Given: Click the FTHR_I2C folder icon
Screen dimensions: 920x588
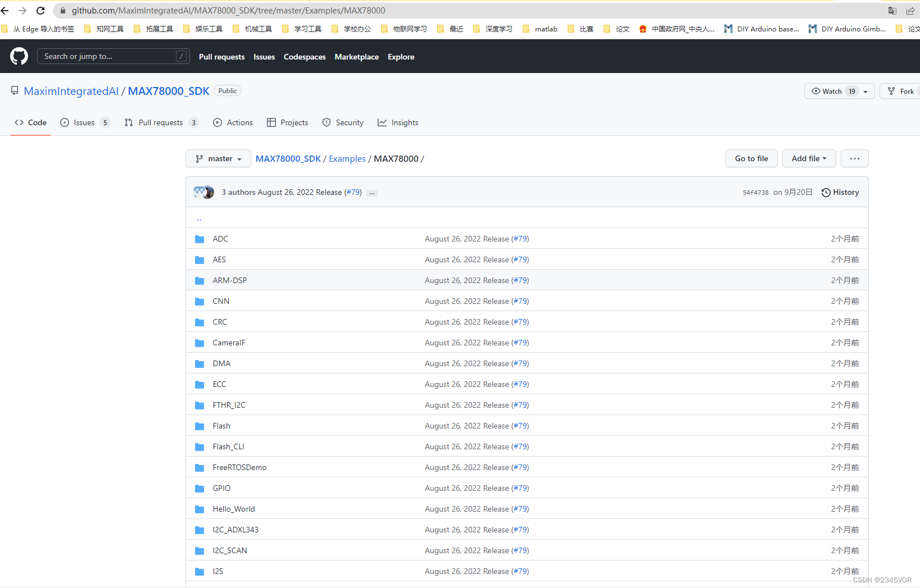Looking at the screenshot, I should 200,405.
